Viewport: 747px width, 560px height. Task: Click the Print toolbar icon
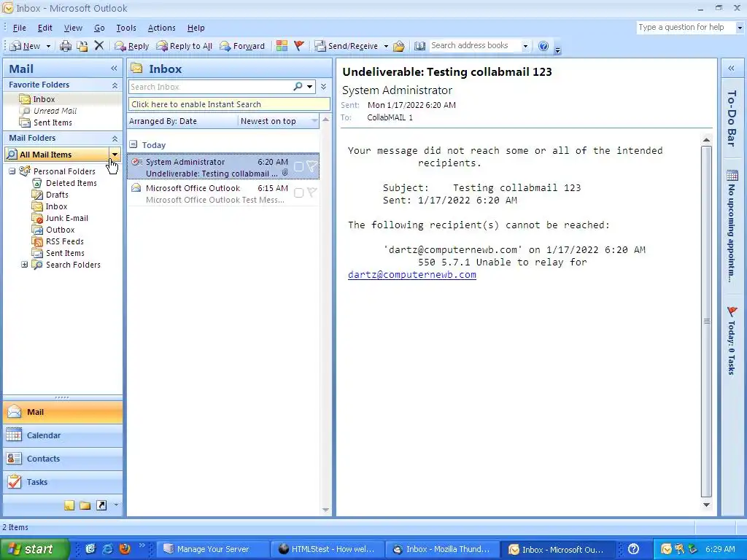pos(66,46)
